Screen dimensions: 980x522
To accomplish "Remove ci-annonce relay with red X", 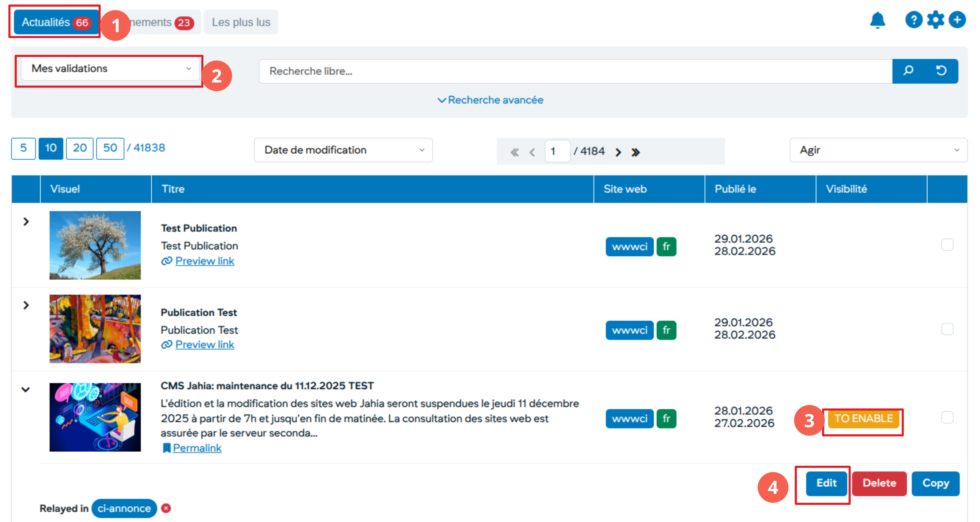I will click(166, 508).
